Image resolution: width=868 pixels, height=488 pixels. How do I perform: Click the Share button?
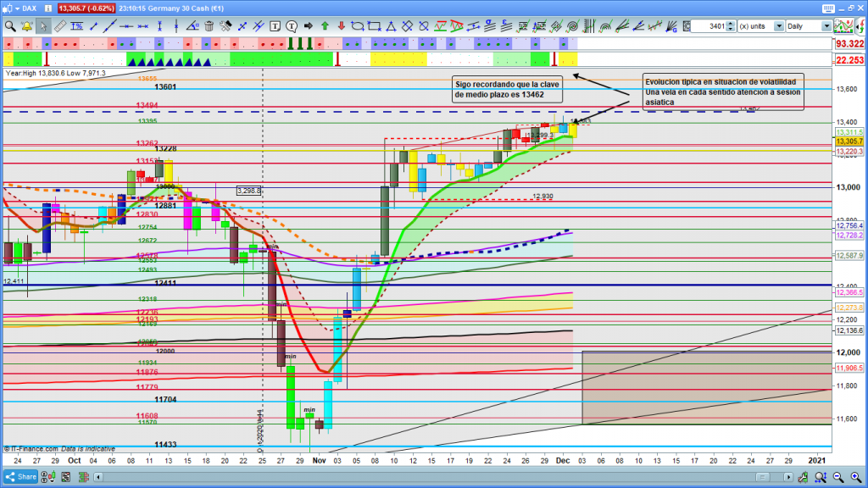click(21, 477)
